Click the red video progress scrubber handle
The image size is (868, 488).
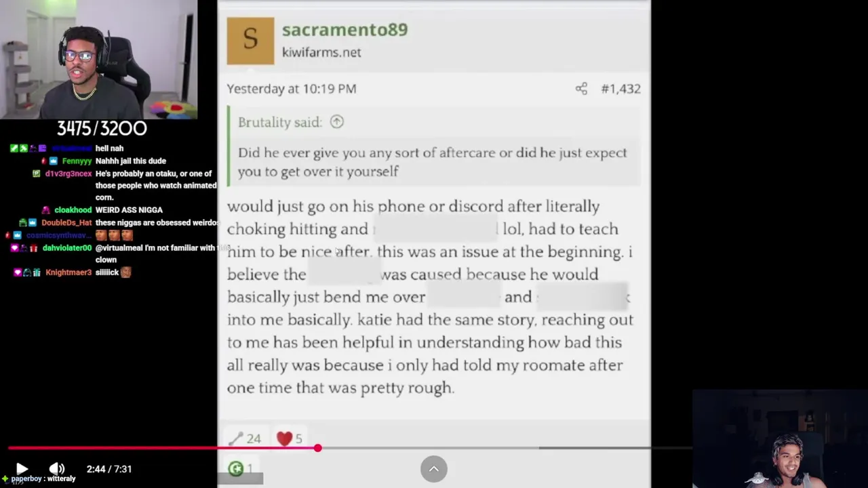(x=317, y=448)
